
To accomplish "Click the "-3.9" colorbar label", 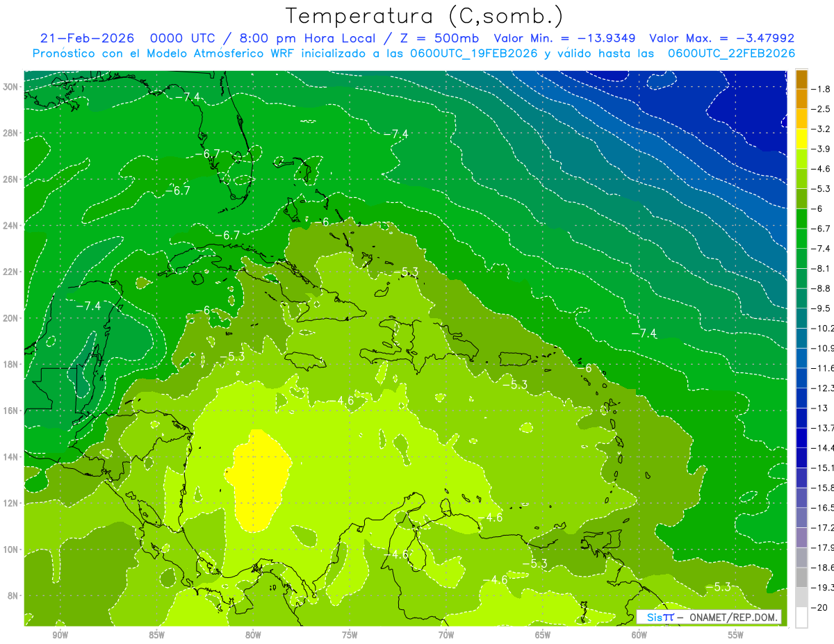I will (822, 149).
